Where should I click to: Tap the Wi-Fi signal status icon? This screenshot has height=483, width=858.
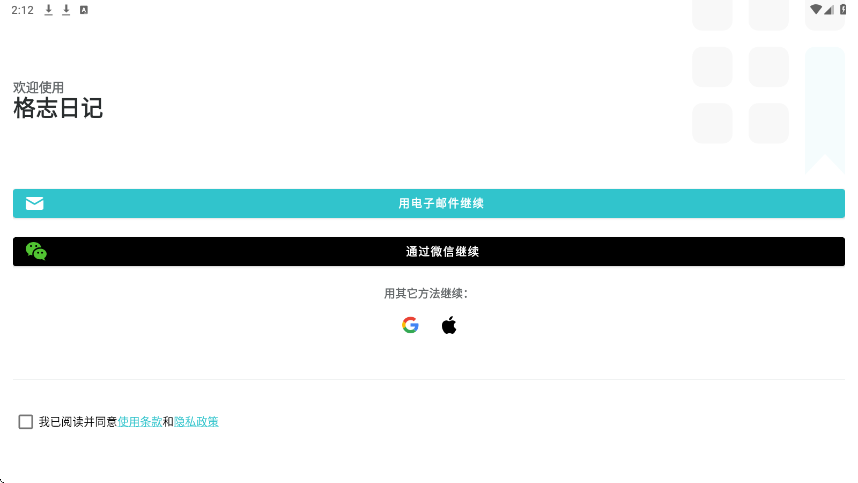pos(816,9)
